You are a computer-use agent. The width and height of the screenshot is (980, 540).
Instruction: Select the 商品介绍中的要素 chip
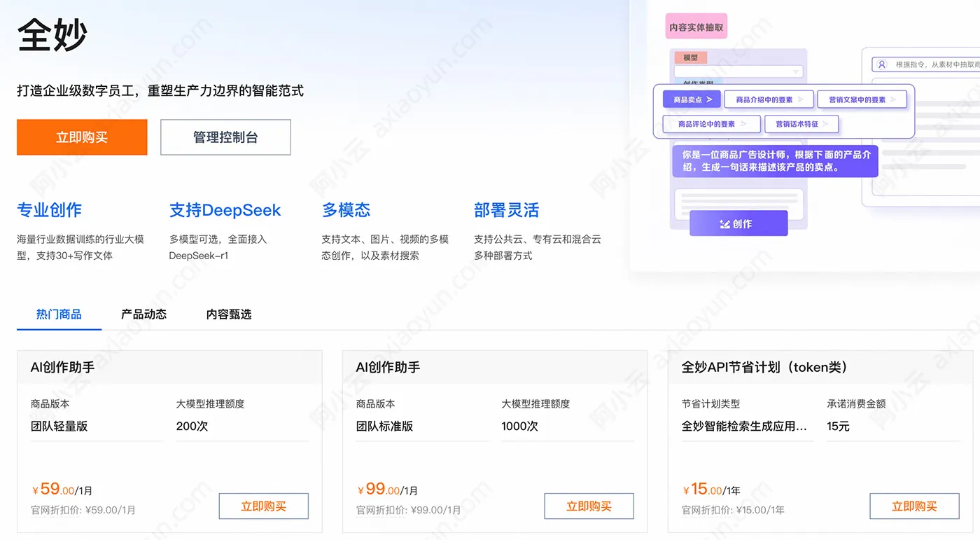769,99
